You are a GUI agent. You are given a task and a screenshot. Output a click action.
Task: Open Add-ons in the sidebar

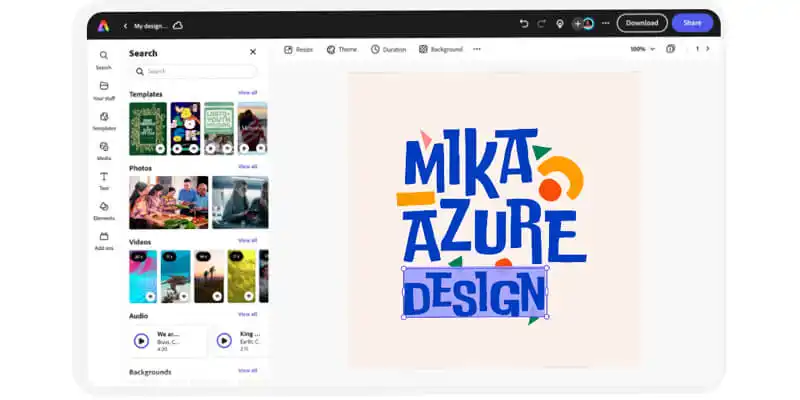click(104, 241)
